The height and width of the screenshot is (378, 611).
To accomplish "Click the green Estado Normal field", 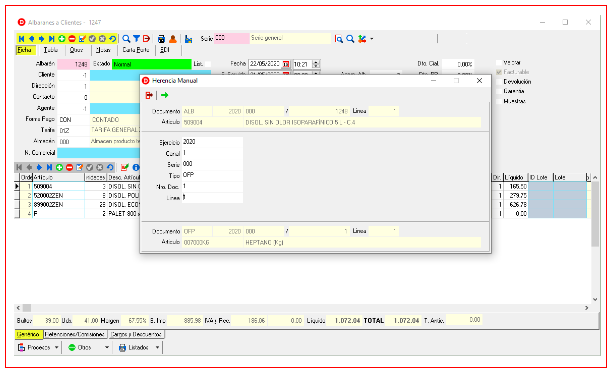I will click(152, 64).
